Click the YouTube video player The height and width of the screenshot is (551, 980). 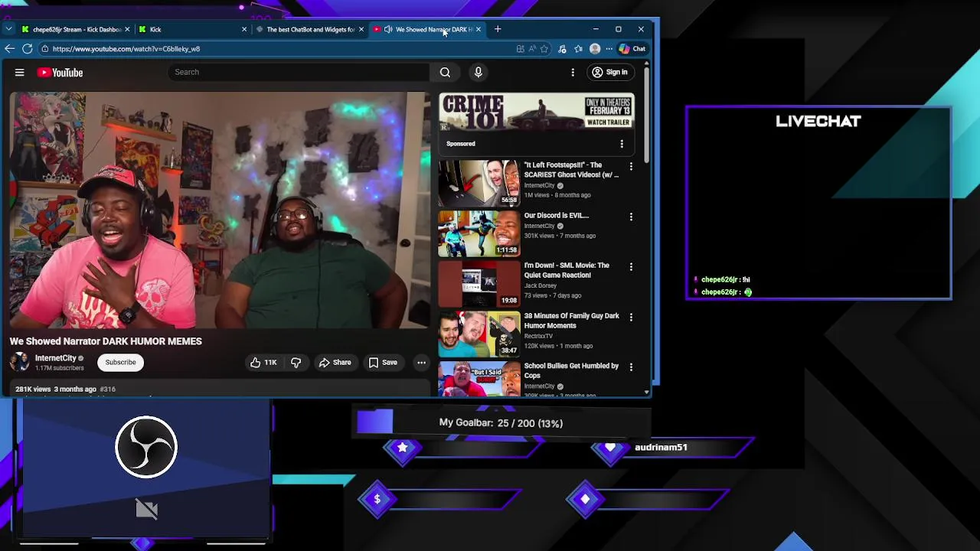(x=220, y=210)
